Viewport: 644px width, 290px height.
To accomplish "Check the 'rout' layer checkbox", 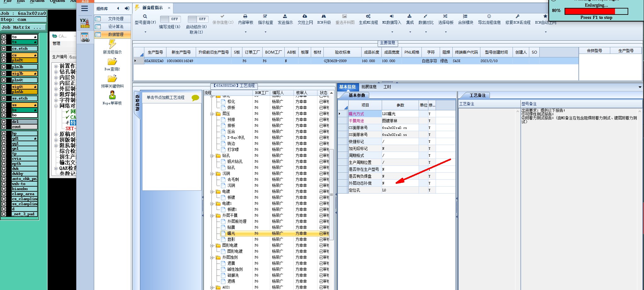I will click(x=4, y=127).
